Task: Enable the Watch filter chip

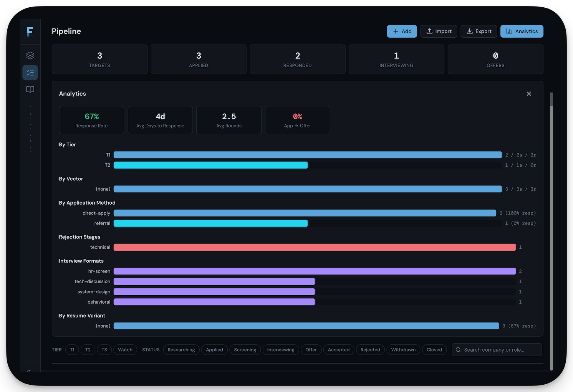Action: (x=125, y=349)
